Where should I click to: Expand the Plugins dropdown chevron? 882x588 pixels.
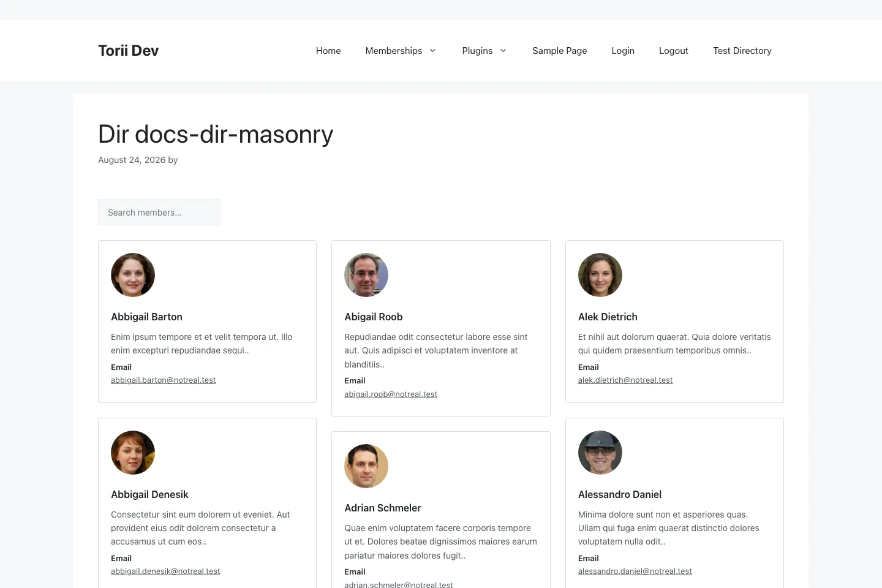tap(503, 51)
